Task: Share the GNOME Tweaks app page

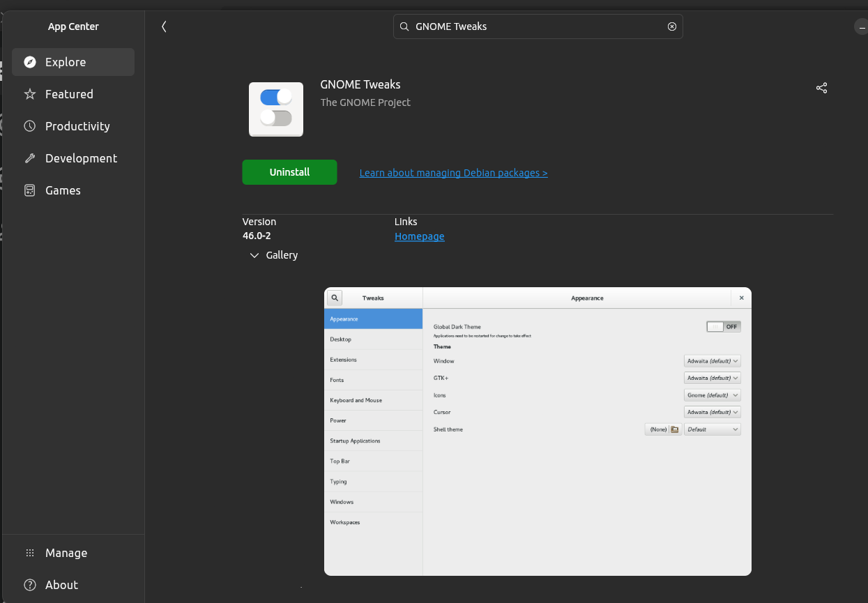Action: [821, 88]
